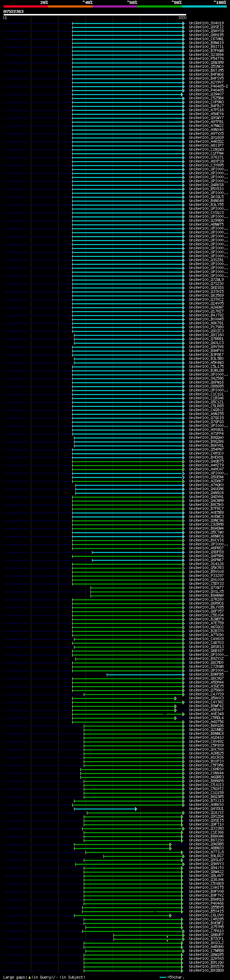Viewport: 230px width, 980px height.
Task: Select the UniRef100_A0E348 label
Action: pyautogui.click(x=206, y=714)
